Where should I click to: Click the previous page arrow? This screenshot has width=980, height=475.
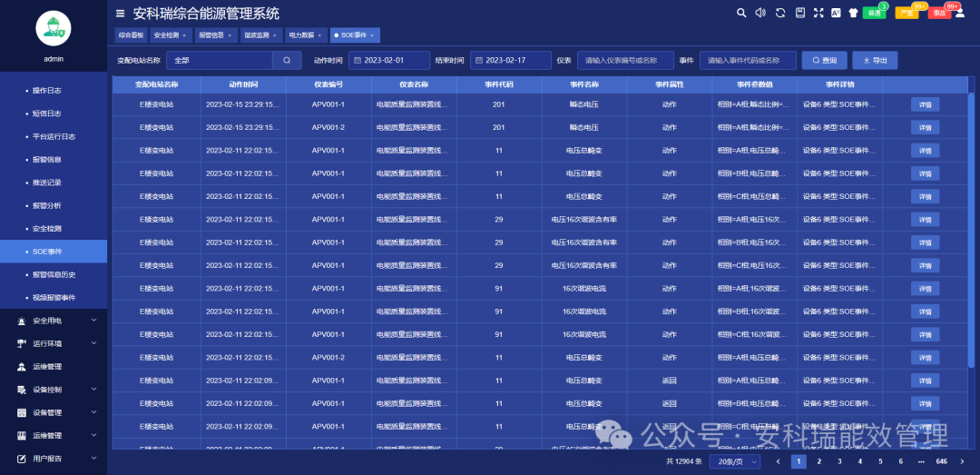[779, 462]
